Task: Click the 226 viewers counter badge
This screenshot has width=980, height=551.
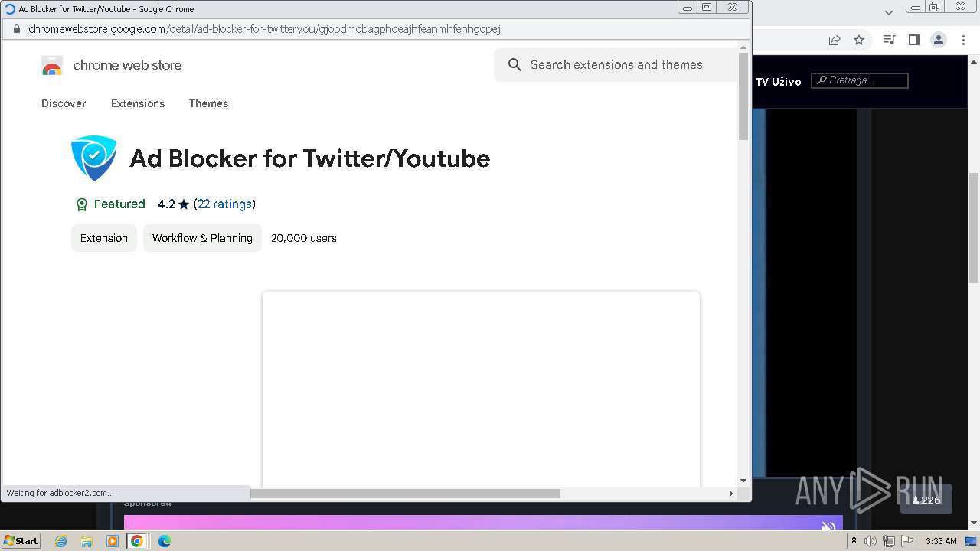Action: tap(926, 500)
